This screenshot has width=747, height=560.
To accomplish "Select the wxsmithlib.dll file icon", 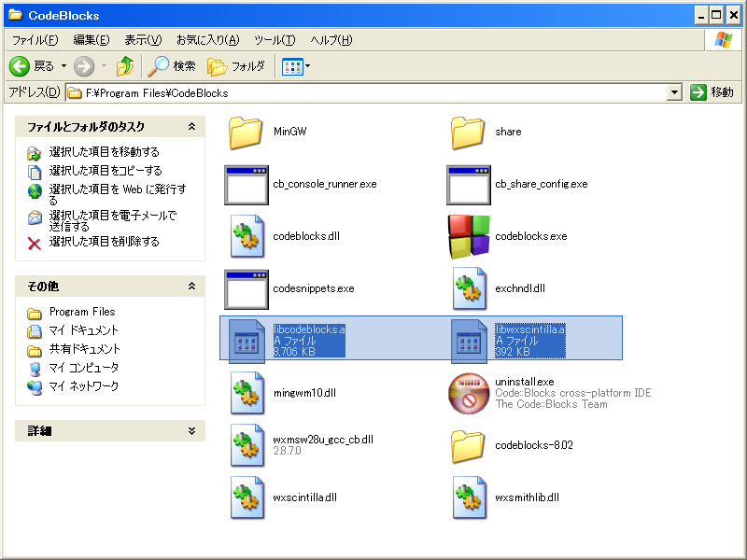I will tap(470, 497).
